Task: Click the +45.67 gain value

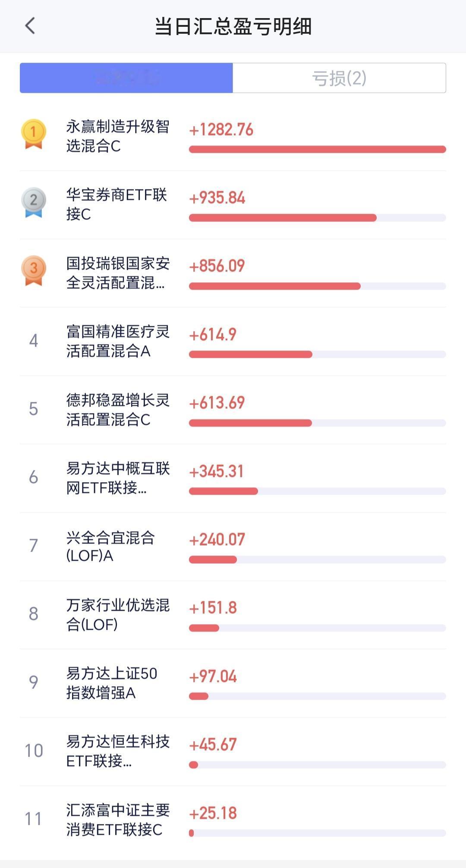Action: [x=213, y=745]
